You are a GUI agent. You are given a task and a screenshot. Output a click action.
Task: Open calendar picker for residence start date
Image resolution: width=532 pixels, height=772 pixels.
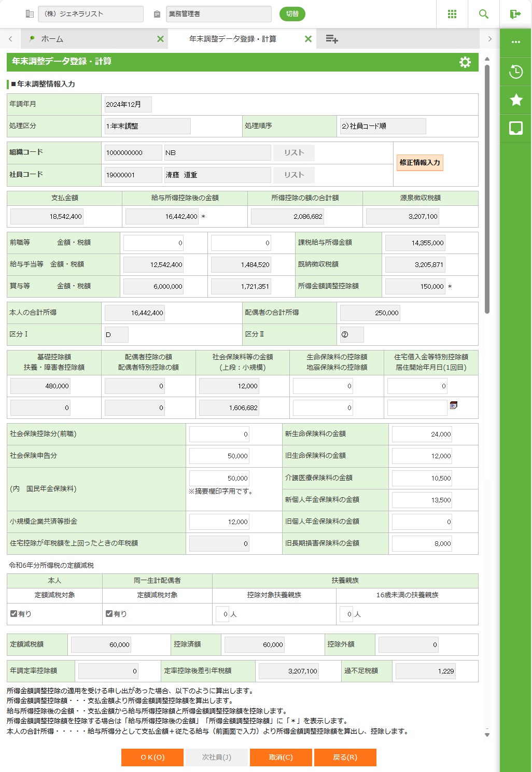pyautogui.click(x=454, y=405)
